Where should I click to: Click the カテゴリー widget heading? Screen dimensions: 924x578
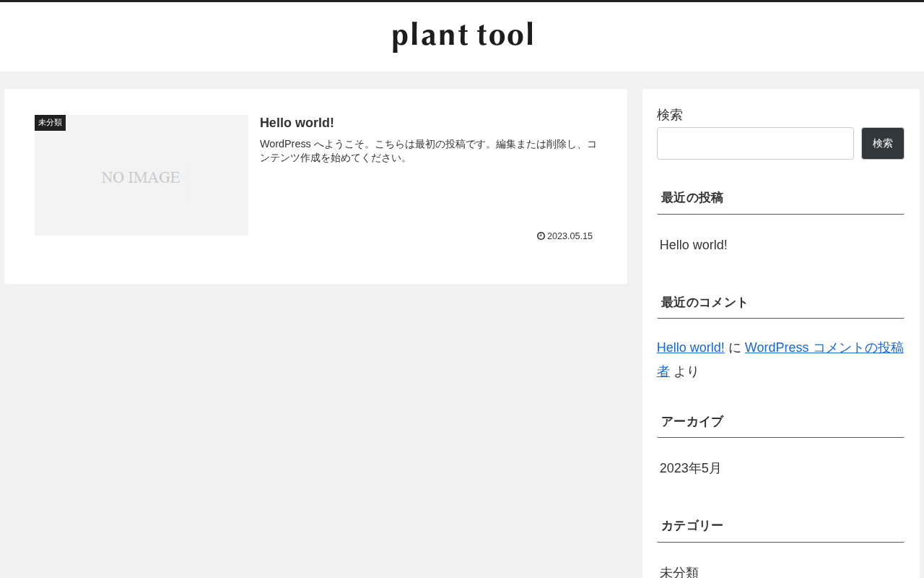click(692, 526)
